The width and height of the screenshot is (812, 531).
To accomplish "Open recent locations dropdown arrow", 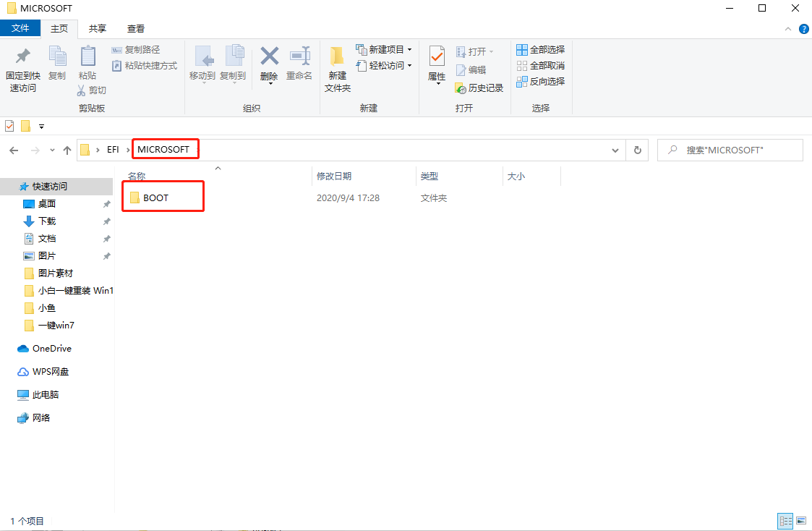I will point(52,150).
